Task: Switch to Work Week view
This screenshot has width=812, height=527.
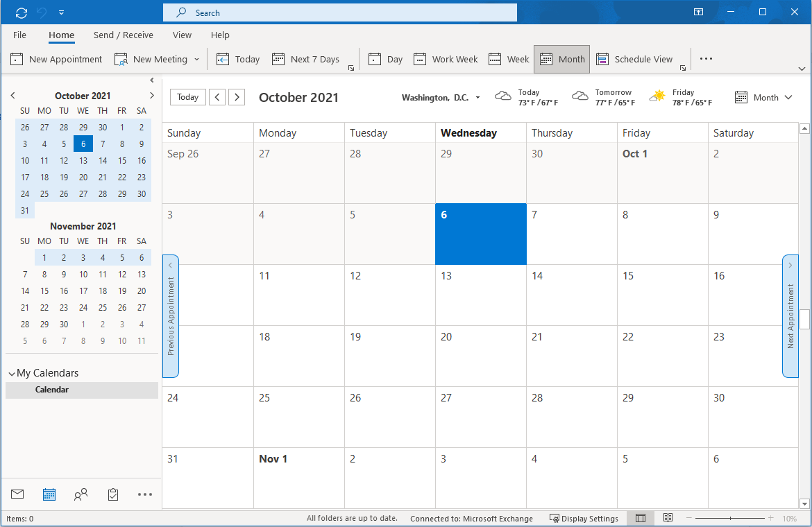Action: tap(446, 59)
